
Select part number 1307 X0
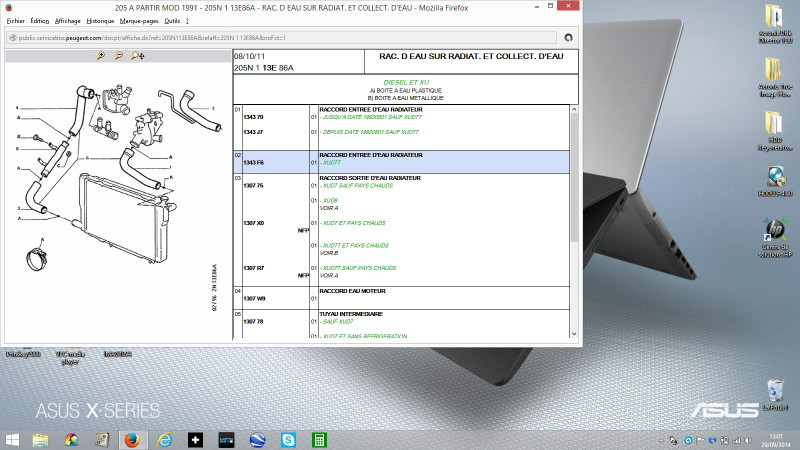click(x=253, y=223)
